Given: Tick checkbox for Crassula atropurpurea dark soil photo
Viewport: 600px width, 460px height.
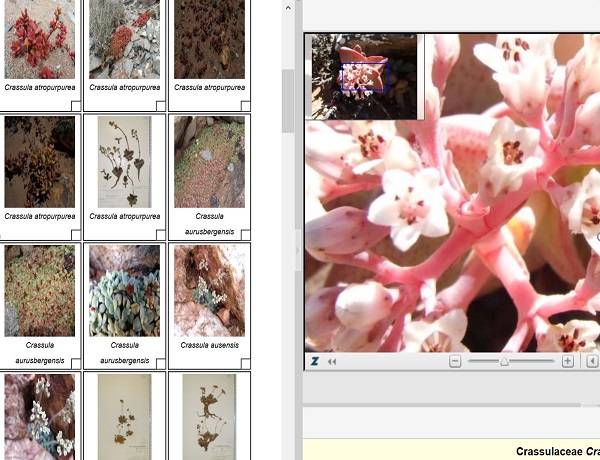Looking at the screenshot, I should click(246, 106).
